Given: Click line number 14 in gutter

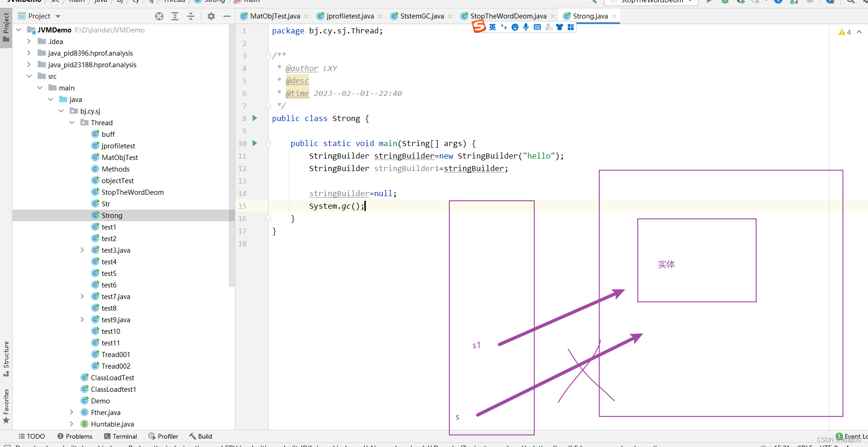Looking at the screenshot, I should tap(242, 194).
